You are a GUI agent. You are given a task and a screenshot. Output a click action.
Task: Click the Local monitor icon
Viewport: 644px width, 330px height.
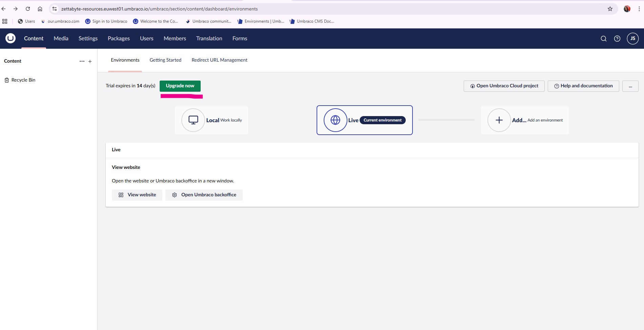point(193,120)
